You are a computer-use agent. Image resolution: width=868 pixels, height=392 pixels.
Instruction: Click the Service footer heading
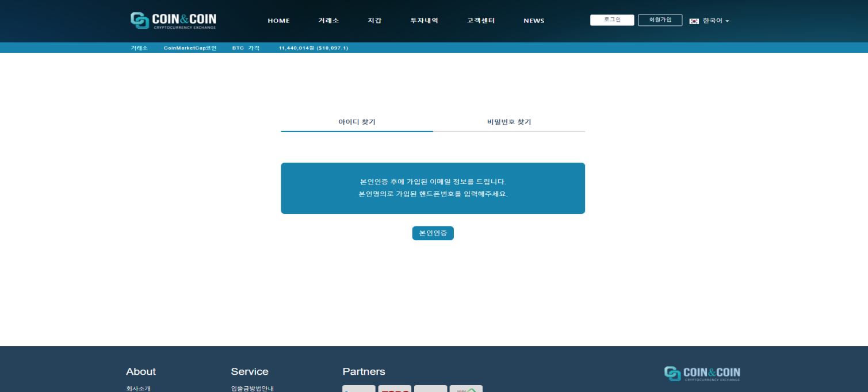[x=250, y=371]
